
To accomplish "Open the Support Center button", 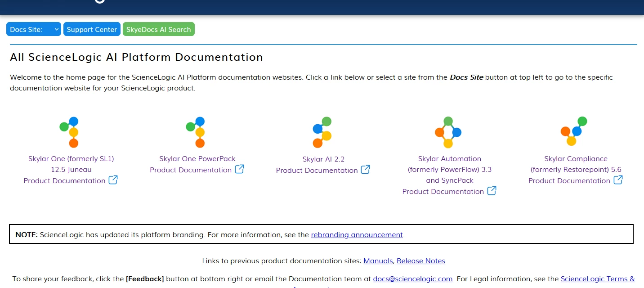I will pos(92,29).
